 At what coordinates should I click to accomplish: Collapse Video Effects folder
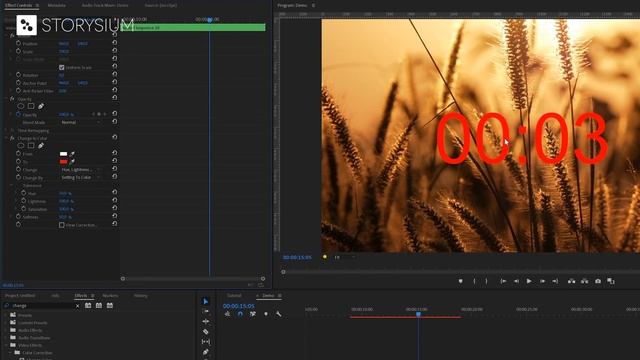[x=6, y=345]
